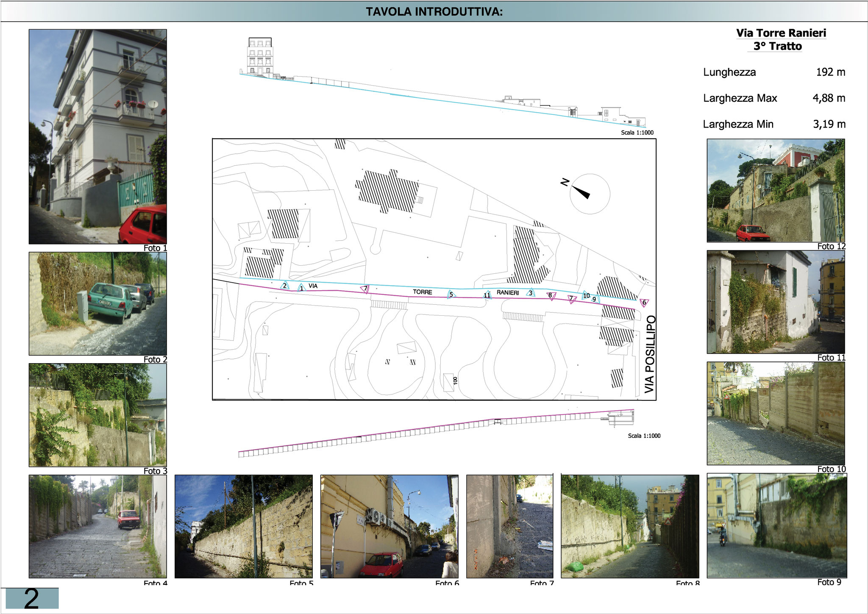Viewport: 868px width, 614px height.
Task: Open the Foto 12 photo thumbnail
Action: point(776,190)
